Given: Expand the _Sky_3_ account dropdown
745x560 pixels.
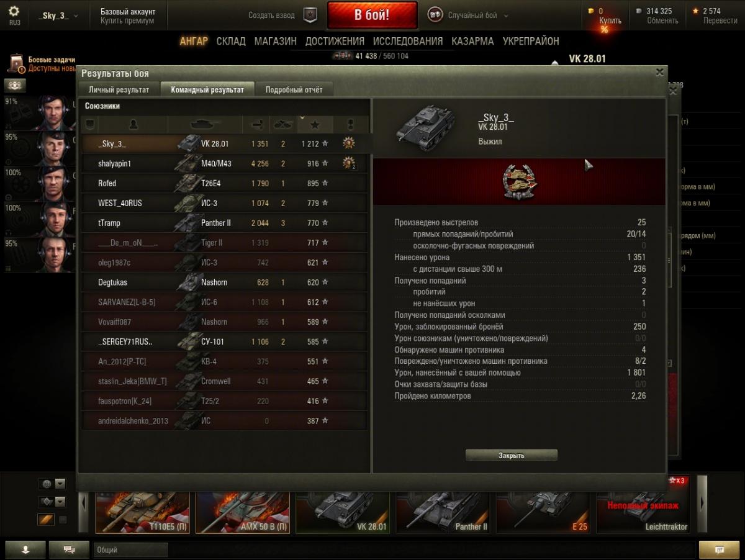Looking at the screenshot, I should click(58, 16).
